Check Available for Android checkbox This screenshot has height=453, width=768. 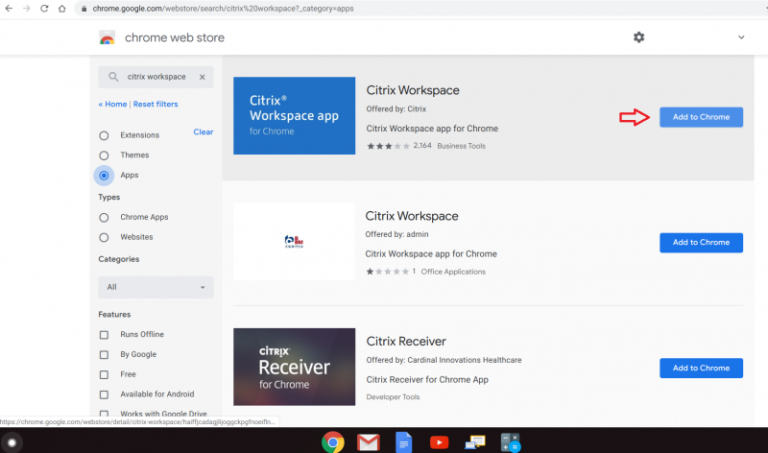point(104,395)
